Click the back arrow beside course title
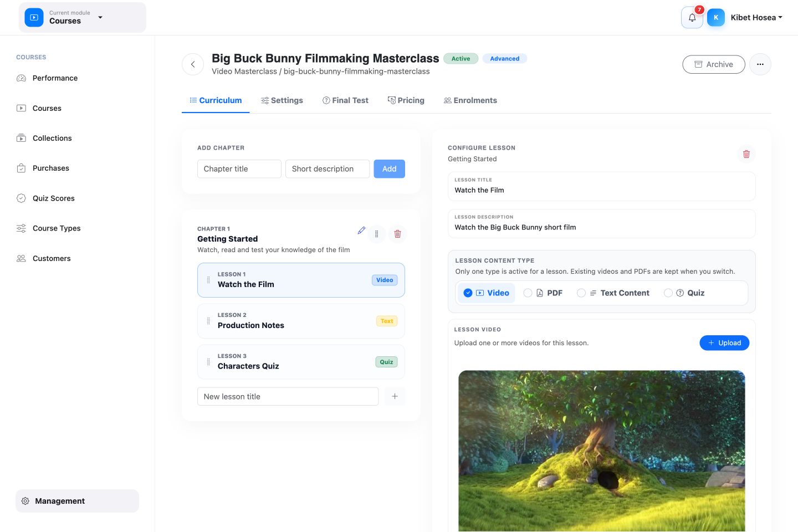 click(x=193, y=64)
